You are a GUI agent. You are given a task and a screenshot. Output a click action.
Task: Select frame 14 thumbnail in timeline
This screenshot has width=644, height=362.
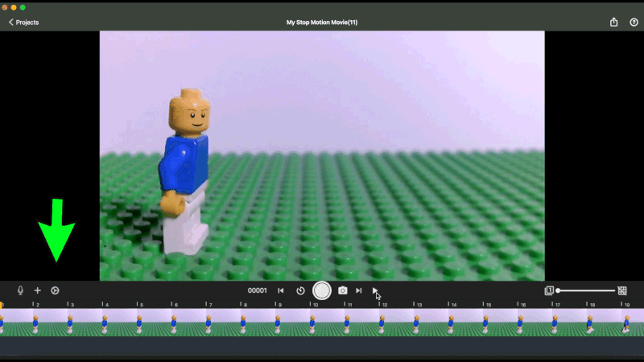tap(465, 323)
